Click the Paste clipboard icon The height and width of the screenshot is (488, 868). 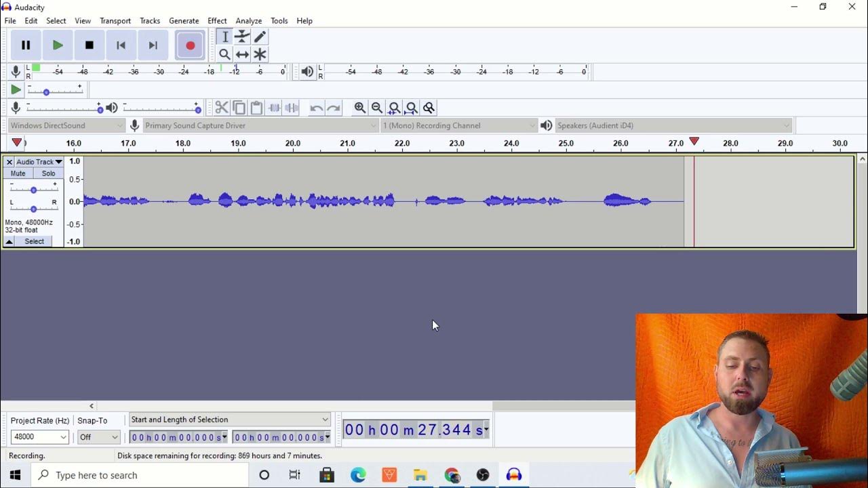click(256, 108)
